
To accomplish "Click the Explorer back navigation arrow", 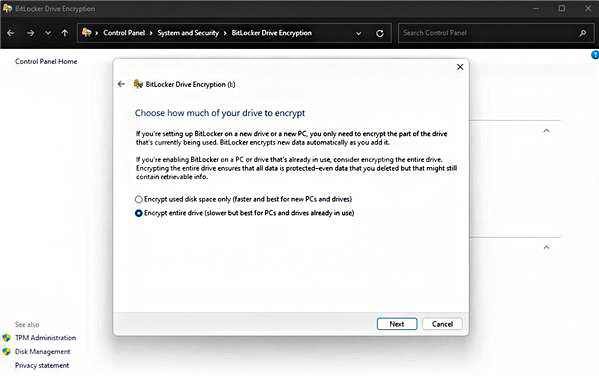I will (x=11, y=33).
